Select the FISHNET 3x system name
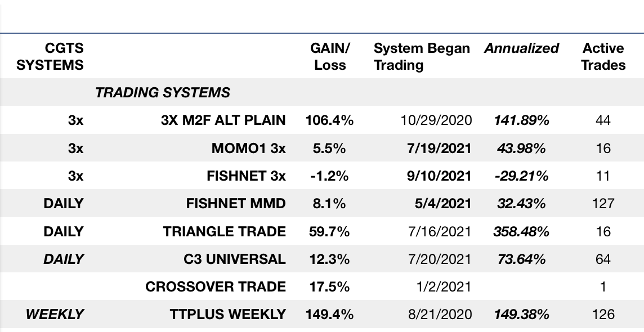Screen dimensions: 644x332 click(x=246, y=176)
